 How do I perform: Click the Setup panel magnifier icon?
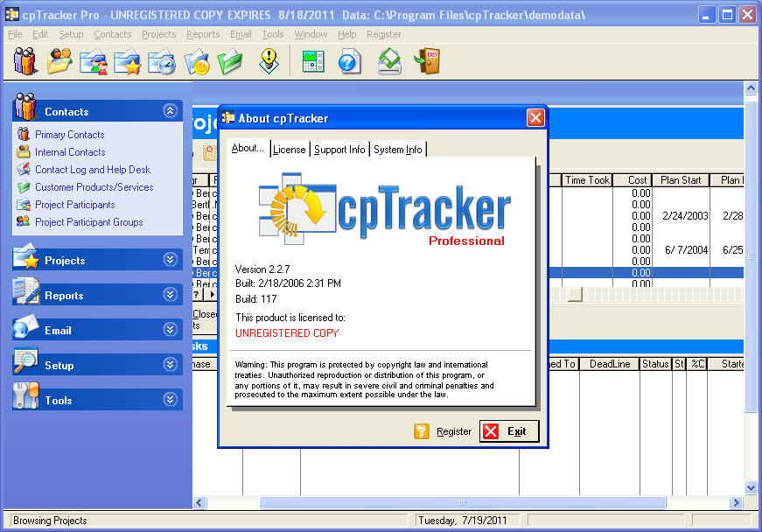25,360
